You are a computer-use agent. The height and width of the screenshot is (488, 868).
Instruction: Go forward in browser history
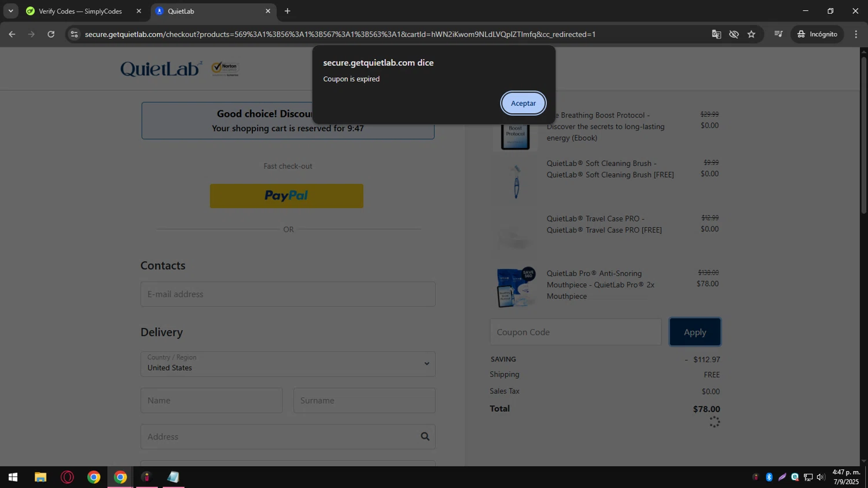31,34
